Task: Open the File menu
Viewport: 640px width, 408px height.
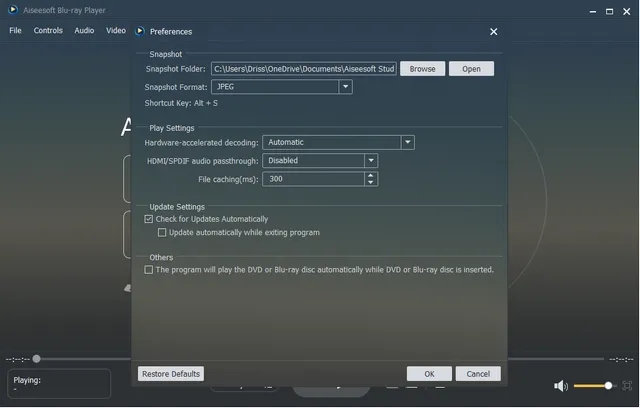Action: point(15,31)
